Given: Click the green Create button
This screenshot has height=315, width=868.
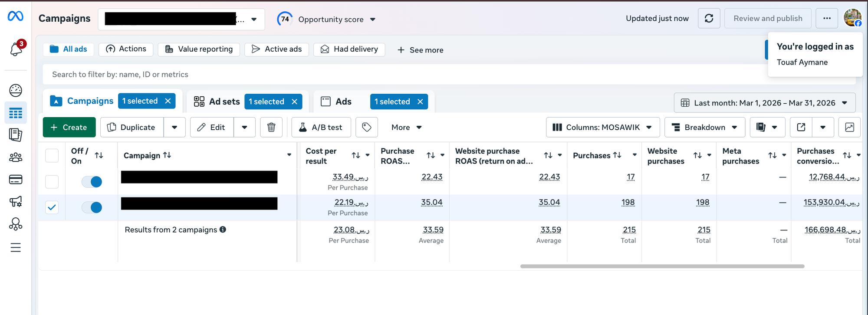Looking at the screenshot, I should point(69,127).
